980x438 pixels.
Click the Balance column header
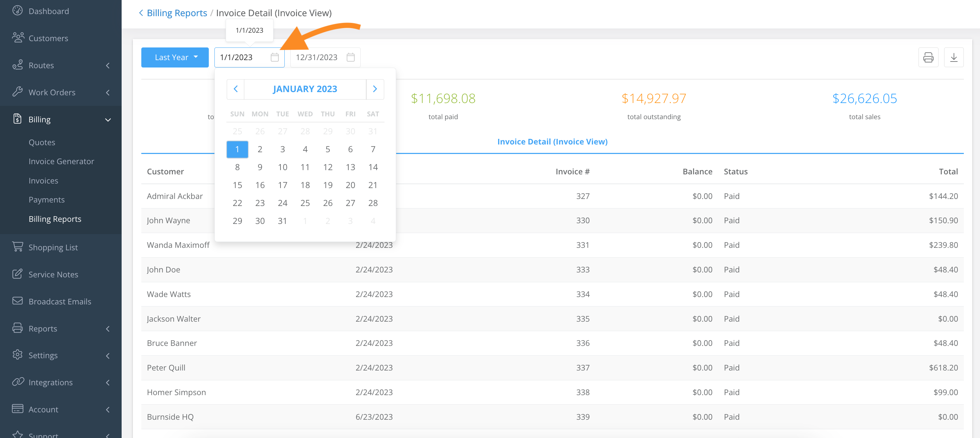697,172
